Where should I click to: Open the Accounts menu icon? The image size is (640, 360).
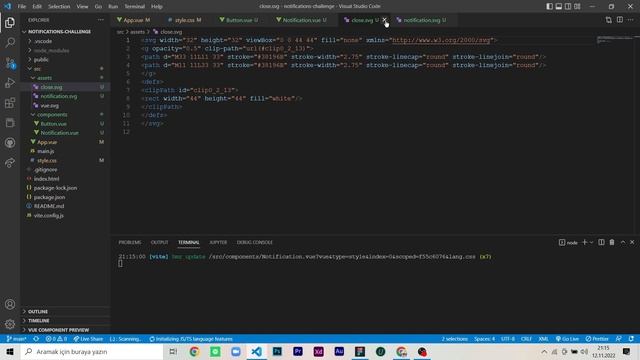pyautogui.click(x=10, y=304)
